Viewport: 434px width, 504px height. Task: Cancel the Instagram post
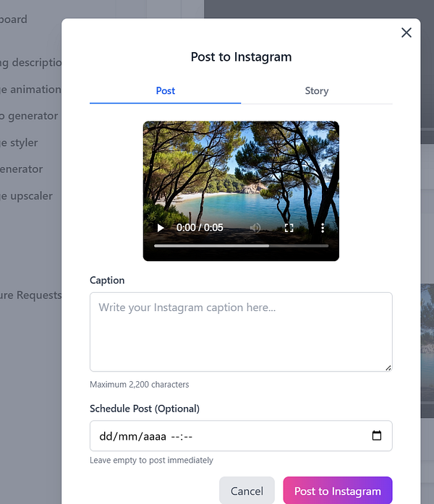[x=247, y=491]
